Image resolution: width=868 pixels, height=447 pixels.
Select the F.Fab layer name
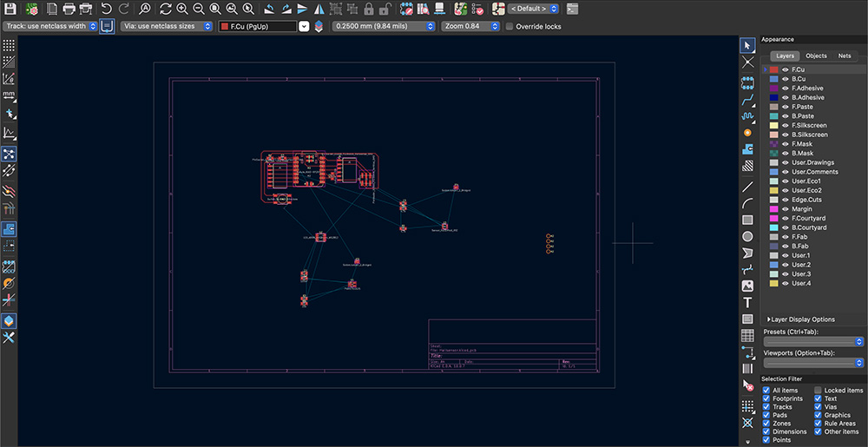(799, 237)
